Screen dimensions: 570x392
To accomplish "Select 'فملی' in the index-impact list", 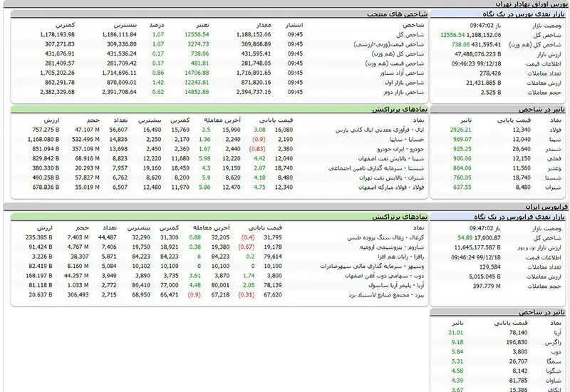I will tap(555, 158).
